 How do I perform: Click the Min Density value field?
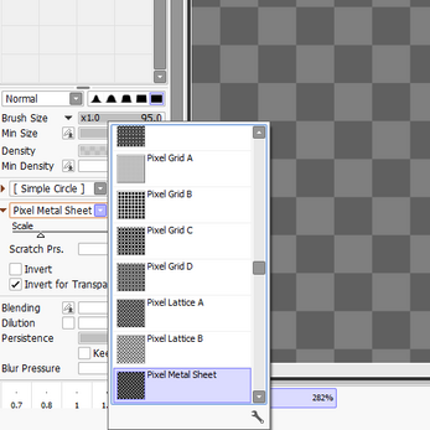click(x=93, y=166)
